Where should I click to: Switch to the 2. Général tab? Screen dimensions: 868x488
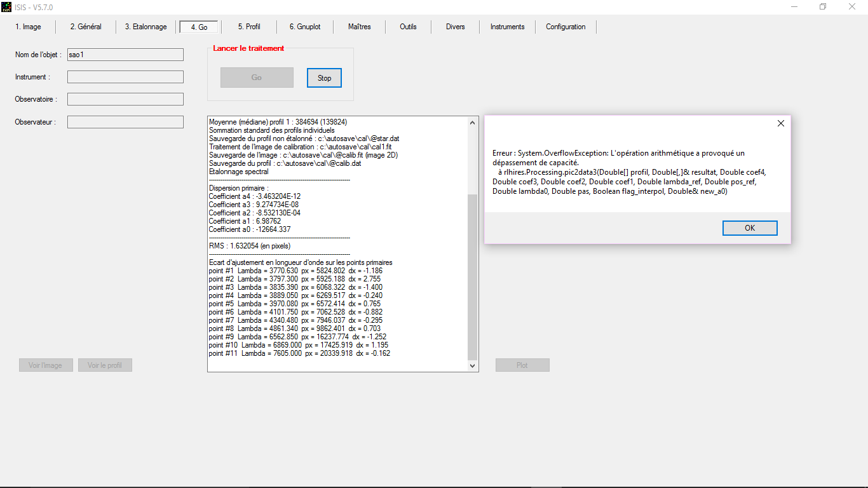(86, 27)
